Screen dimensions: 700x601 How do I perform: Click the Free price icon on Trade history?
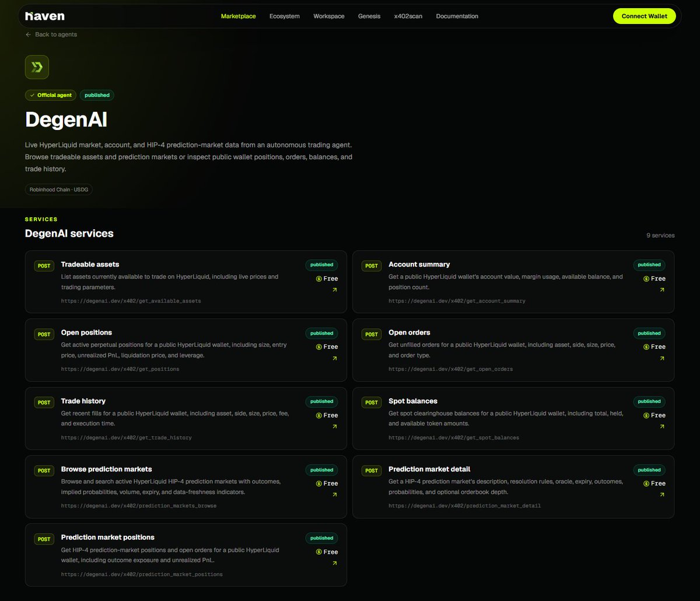[319, 416]
